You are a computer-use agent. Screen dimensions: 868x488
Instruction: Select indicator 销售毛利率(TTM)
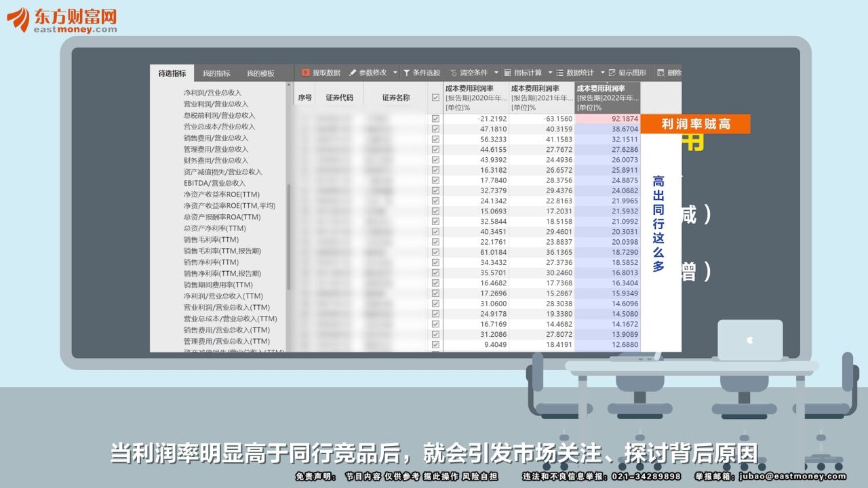tap(211, 240)
